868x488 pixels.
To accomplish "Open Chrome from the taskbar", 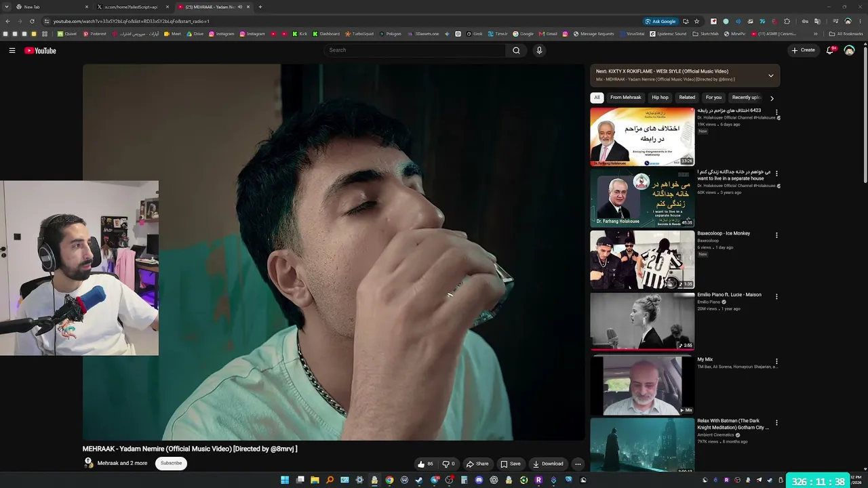I will pos(389,480).
